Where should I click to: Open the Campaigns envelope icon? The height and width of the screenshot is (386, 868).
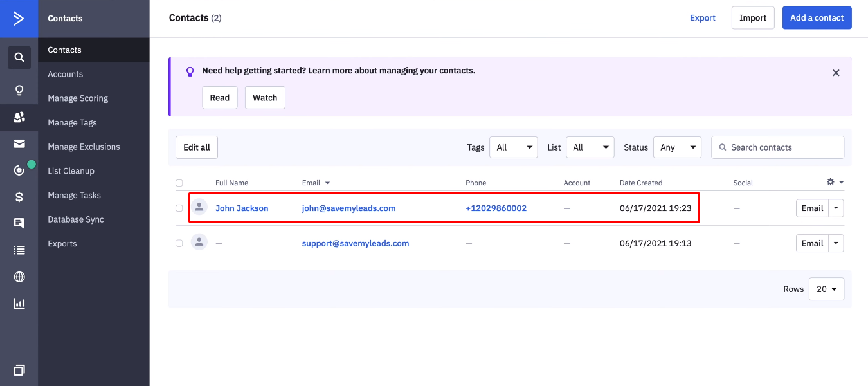coord(19,143)
